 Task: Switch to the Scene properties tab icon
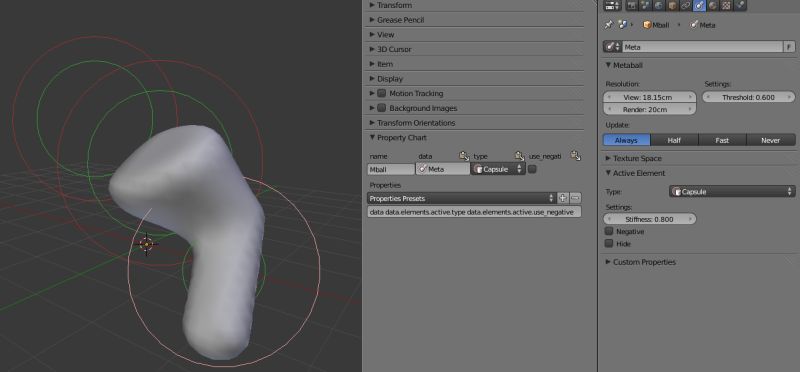(645, 6)
